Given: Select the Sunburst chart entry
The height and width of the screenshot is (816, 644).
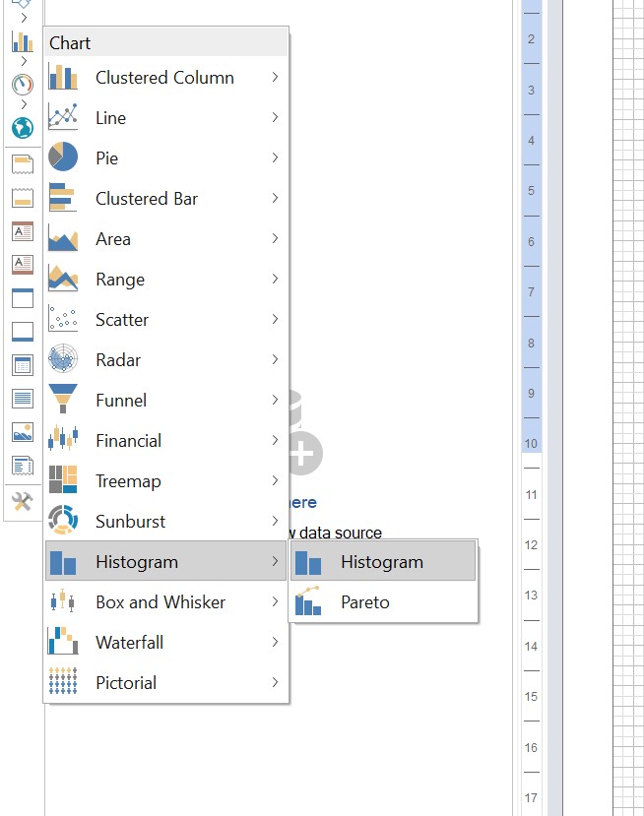Looking at the screenshot, I should pos(166,521).
